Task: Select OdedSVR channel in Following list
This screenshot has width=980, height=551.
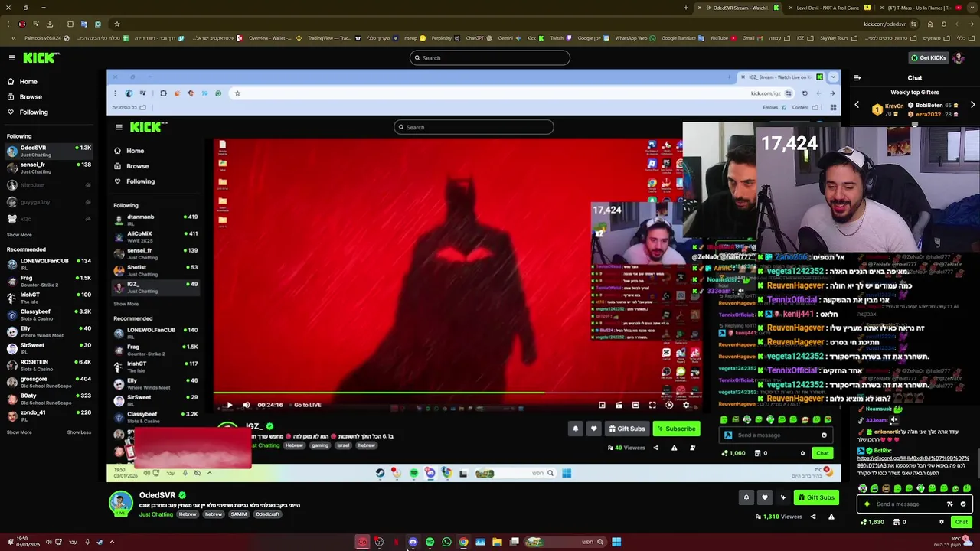Action: tap(50, 150)
